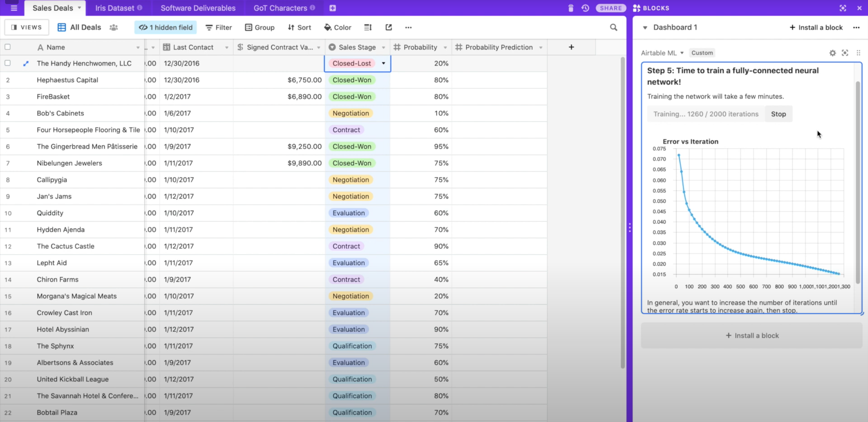This screenshot has width=868, height=422.
Task: Click the row height icon
Action: tap(368, 27)
